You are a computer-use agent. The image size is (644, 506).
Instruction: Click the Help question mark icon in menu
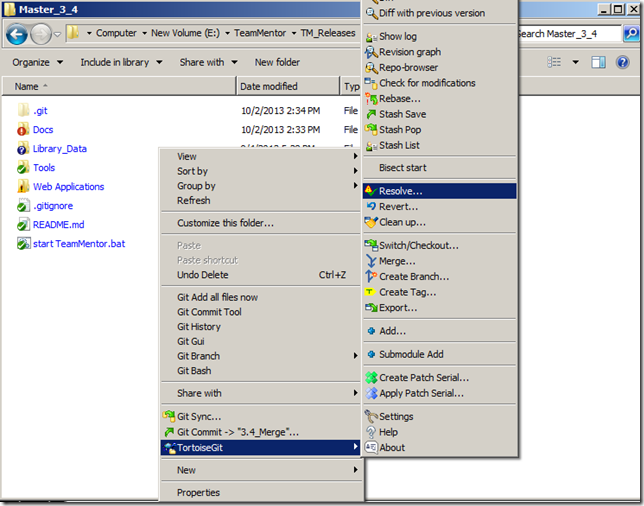click(x=371, y=432)
